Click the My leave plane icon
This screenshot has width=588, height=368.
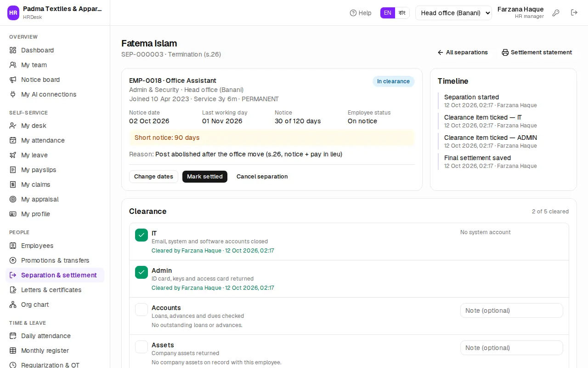coord(13,155)
